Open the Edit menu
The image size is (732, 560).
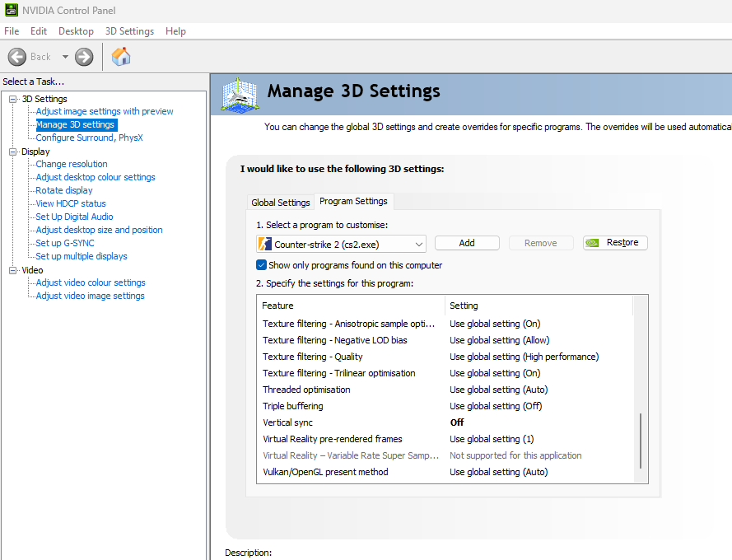coord(39,31)
